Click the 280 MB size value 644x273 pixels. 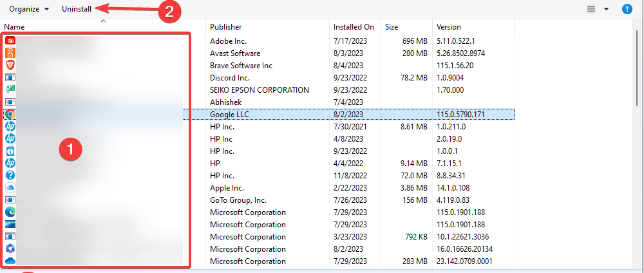[414, 53]
